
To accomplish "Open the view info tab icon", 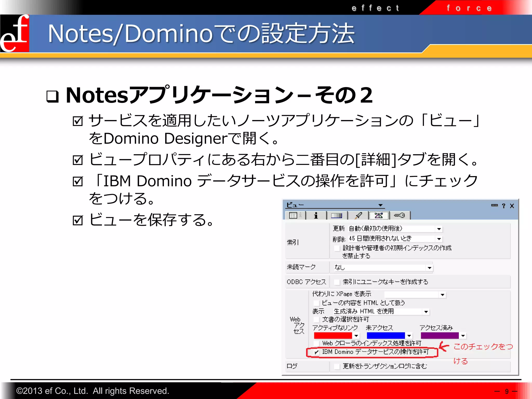I will pos(316,215).
